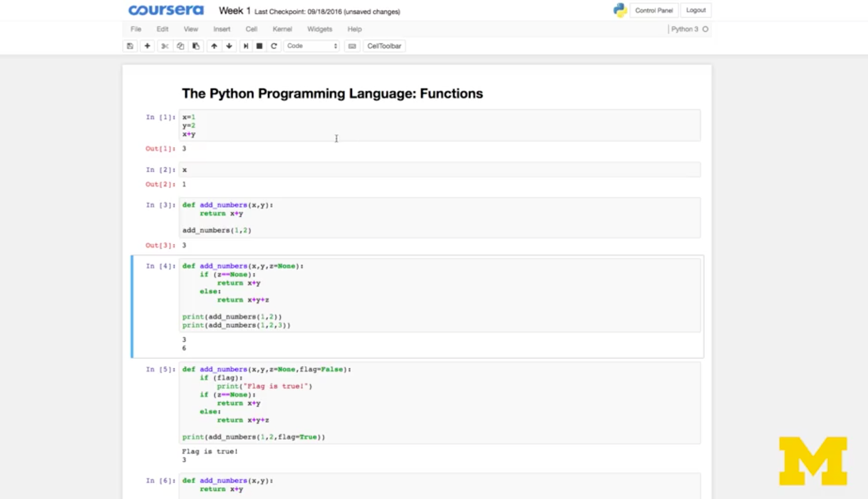The height and width of the screenshot is (499, 868).
Task: Click the Last Checkpoint status text
Action: click(328, 12)
